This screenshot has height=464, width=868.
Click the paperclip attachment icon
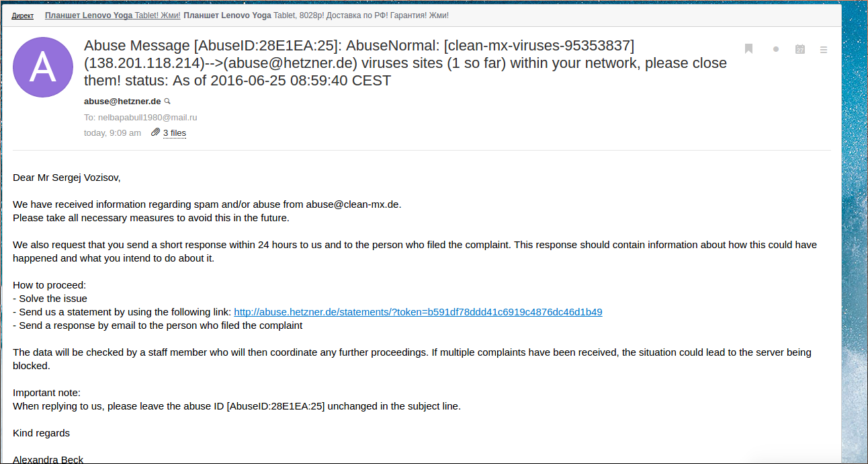(x=156, y=132)
